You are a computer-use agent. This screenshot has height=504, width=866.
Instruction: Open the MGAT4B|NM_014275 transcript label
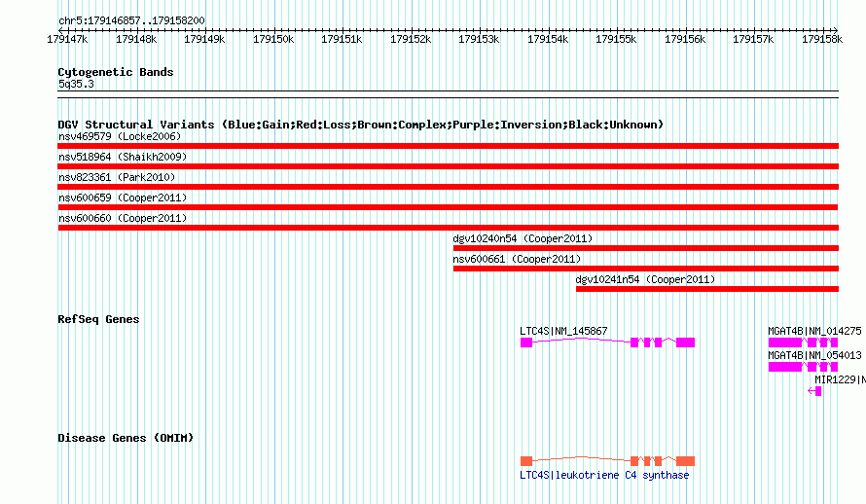pos(814,331)
